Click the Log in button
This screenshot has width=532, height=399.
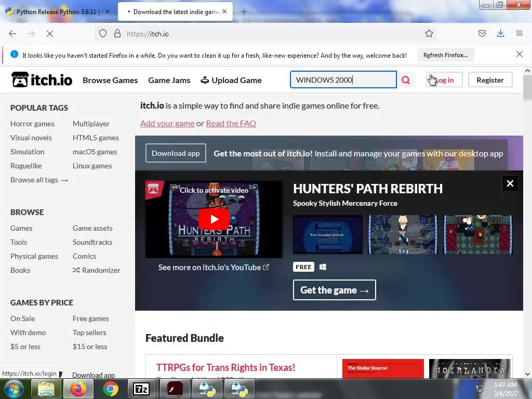click(x=444, y=80)
